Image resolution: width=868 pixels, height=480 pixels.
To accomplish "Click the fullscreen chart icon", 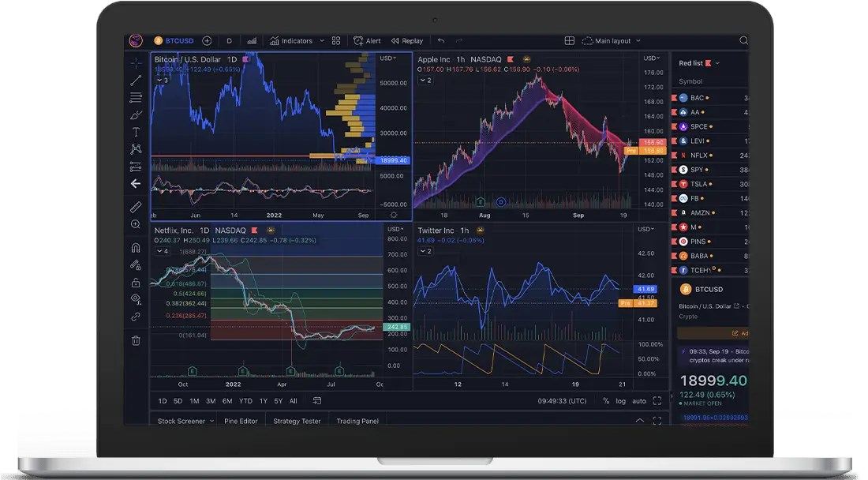I will point(657,401).
